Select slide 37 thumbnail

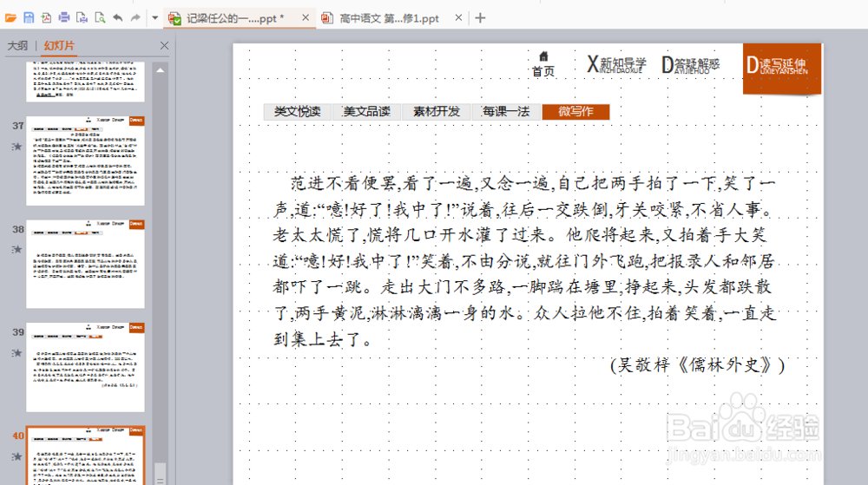point(85,161)
